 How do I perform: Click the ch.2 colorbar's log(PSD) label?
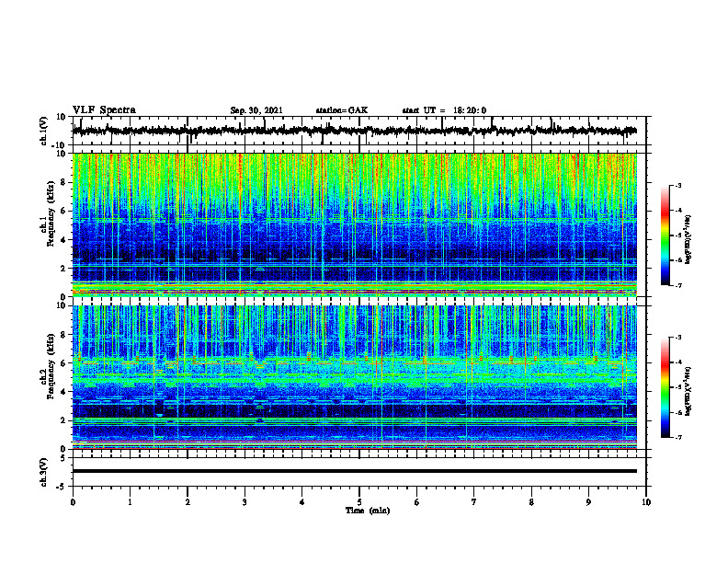(x=688, y=392)
